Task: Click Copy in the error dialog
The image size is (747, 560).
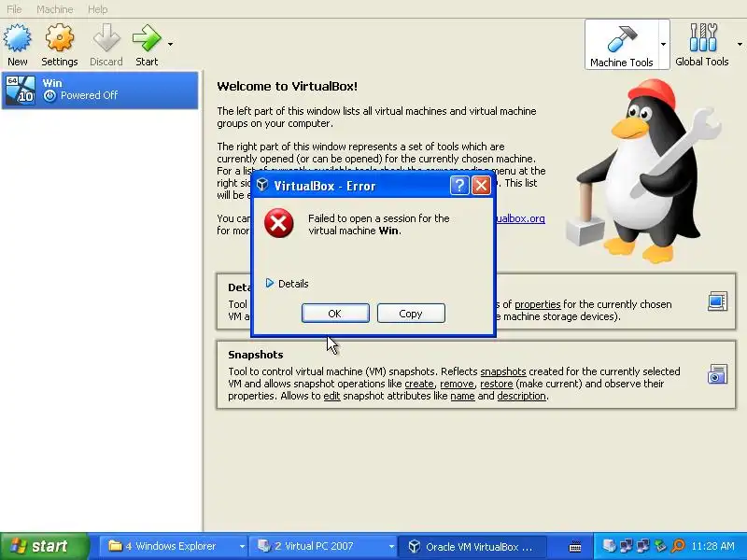Action: pyautogui.click(x=411, y=314)
